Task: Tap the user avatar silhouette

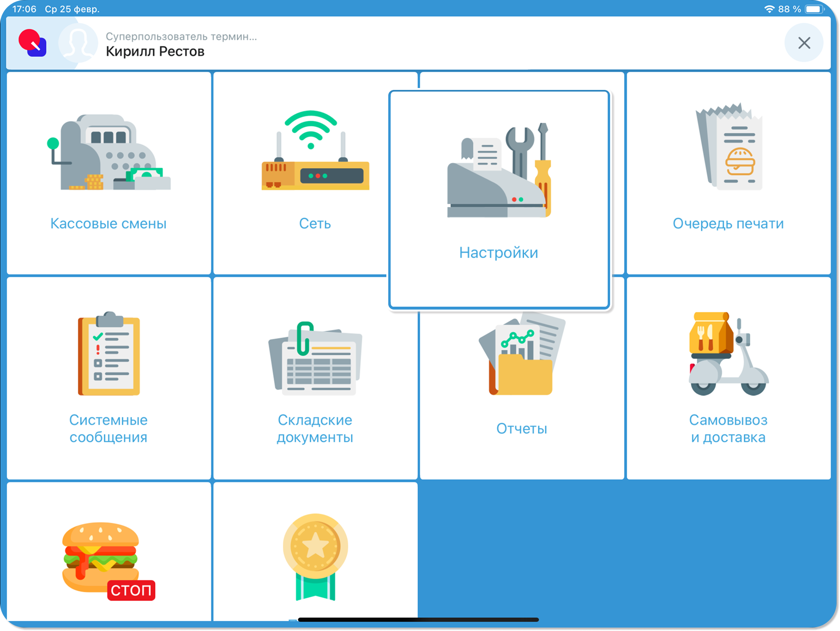Action: (78, 43)
